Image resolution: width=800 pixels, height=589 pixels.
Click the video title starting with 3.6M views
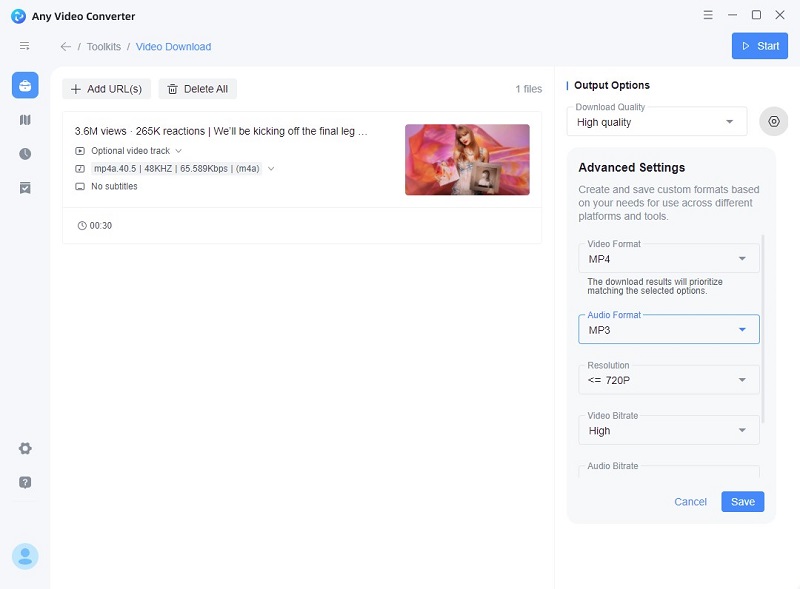coord(221,131)
